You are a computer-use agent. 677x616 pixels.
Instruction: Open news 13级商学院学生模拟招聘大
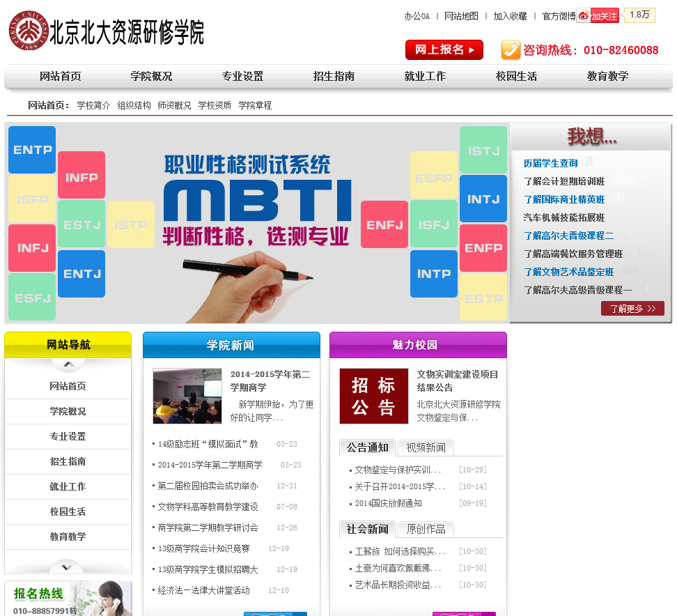(x=208, y=569)
